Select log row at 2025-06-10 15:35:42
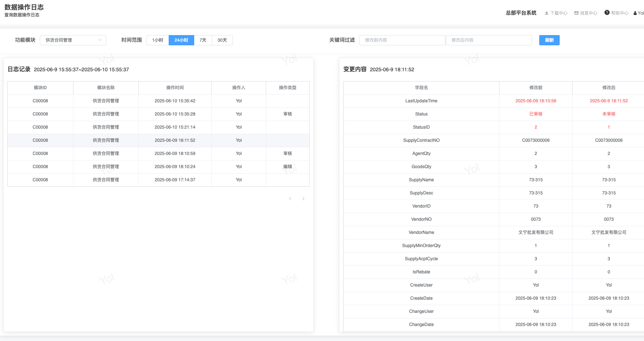This screenshot has height=341, width=644. (x=175, y=101)
